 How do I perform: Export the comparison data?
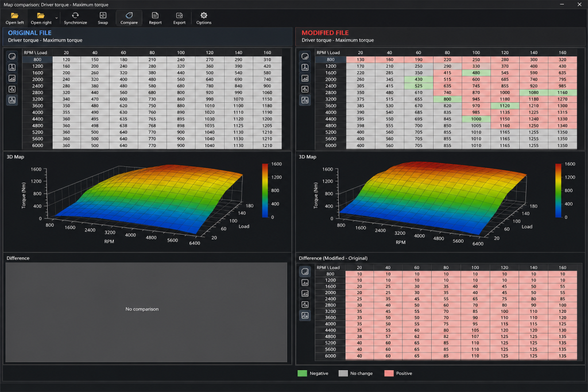(x=179, y=18)
